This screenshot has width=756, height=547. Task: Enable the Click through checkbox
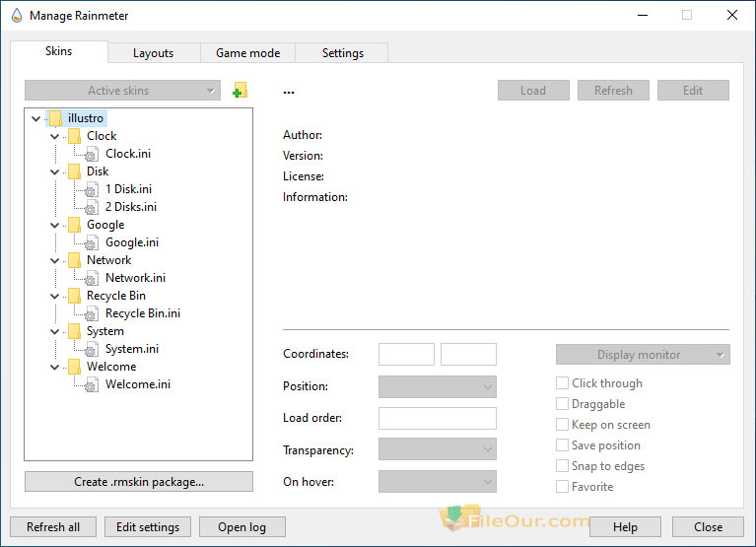click(x=562, y=383)
